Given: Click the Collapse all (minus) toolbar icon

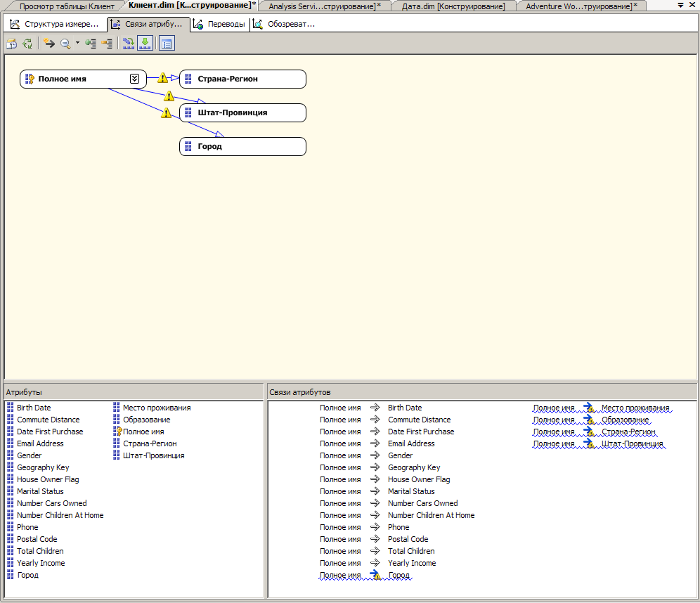Looking at the screenshot, I should pyautogui.click(x=107, y=44).
